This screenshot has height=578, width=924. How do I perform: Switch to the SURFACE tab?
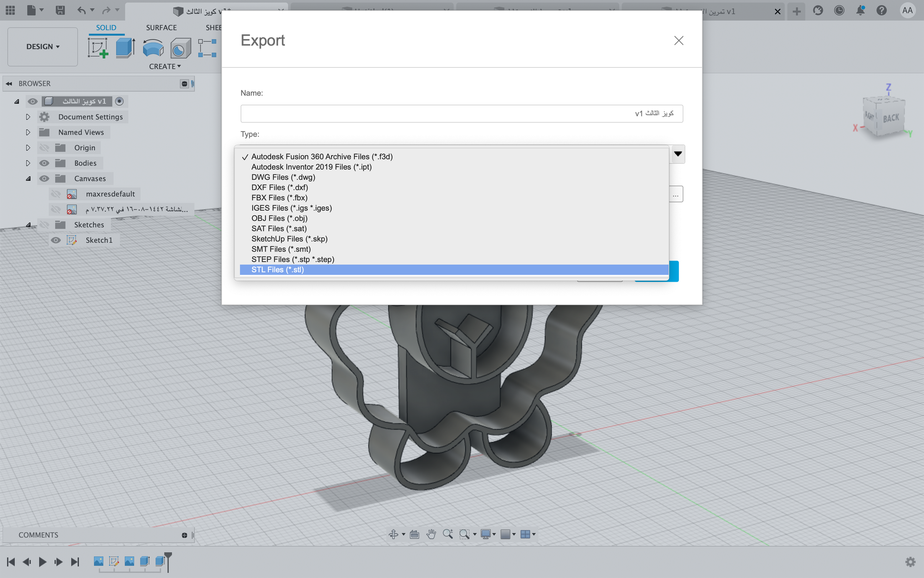161,28
